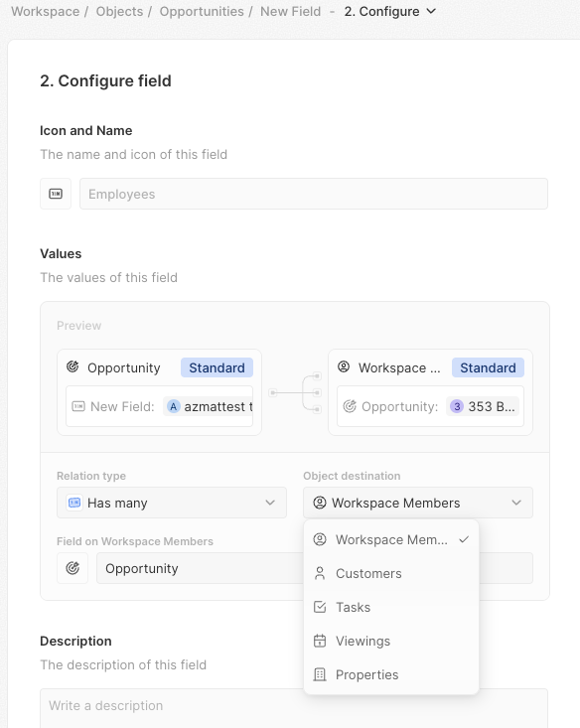Click the target icon beside the Opportunity field
580x728 pixels.
click(72, 568)
